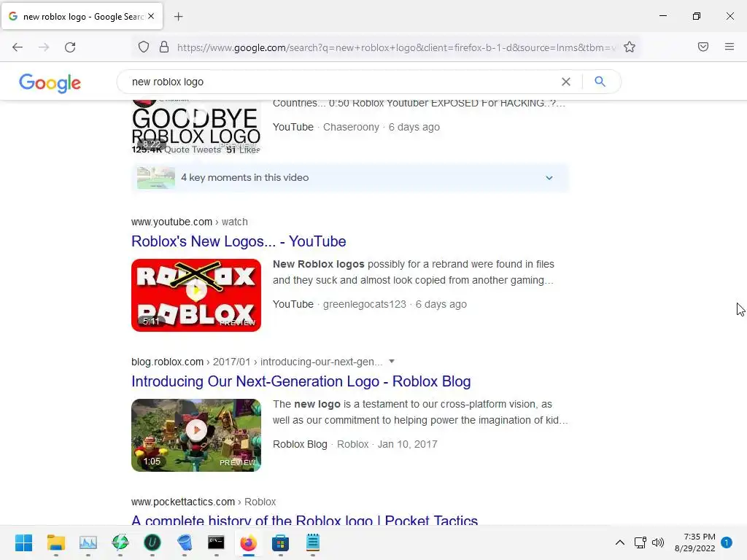The image size is (747, 560).
Task: Go back to the previous page
Action: point(18,47)
